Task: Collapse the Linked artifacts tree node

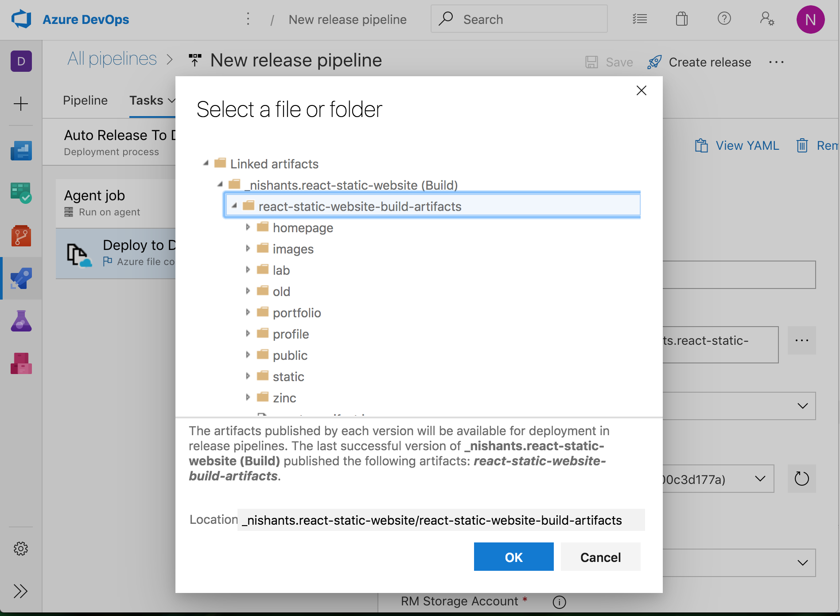Action: pos(206,164)
